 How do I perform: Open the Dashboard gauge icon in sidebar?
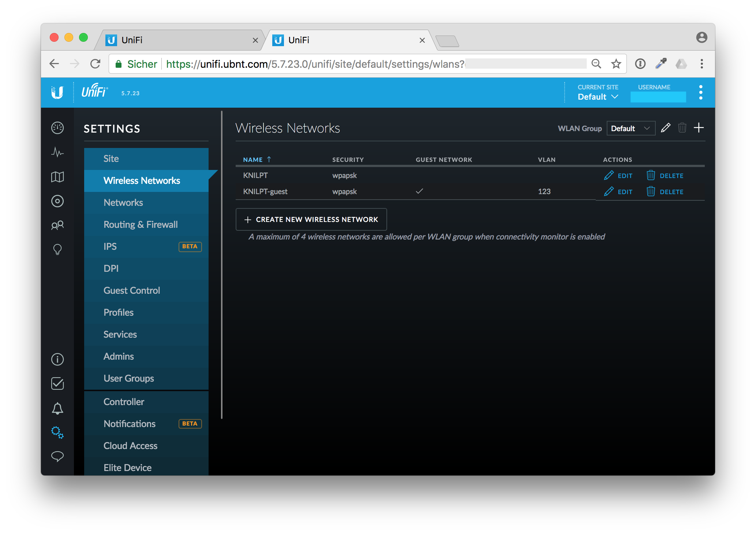57,128
